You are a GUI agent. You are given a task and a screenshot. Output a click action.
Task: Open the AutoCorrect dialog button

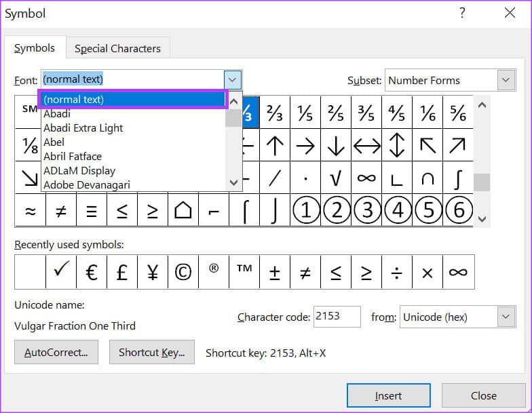click(56, 353)
